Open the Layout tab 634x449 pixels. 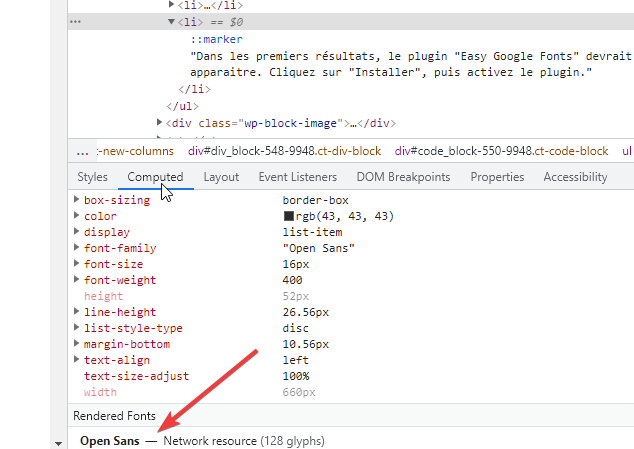pos(221,177)
